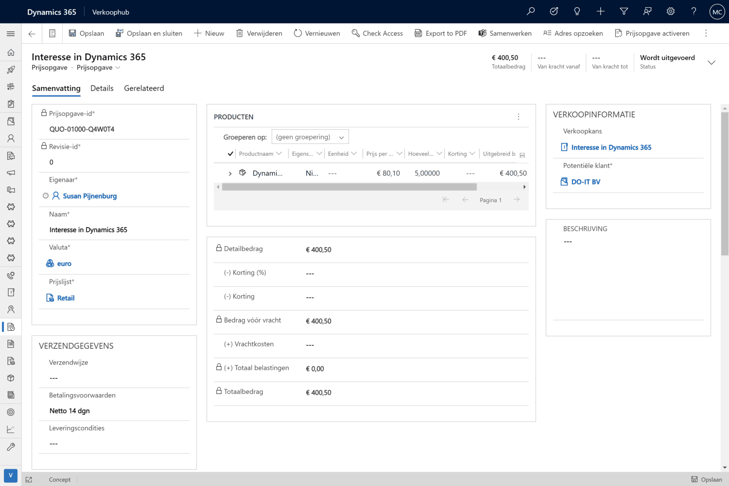Click Nieuw to create a record
The width and height of the screenshot is (729, 486).
coord(209,33)
